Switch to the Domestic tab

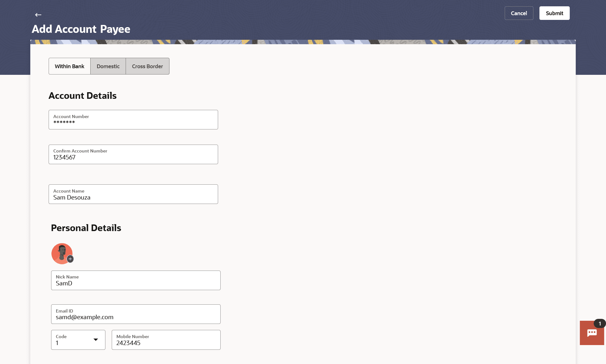(x=108, y=66)
